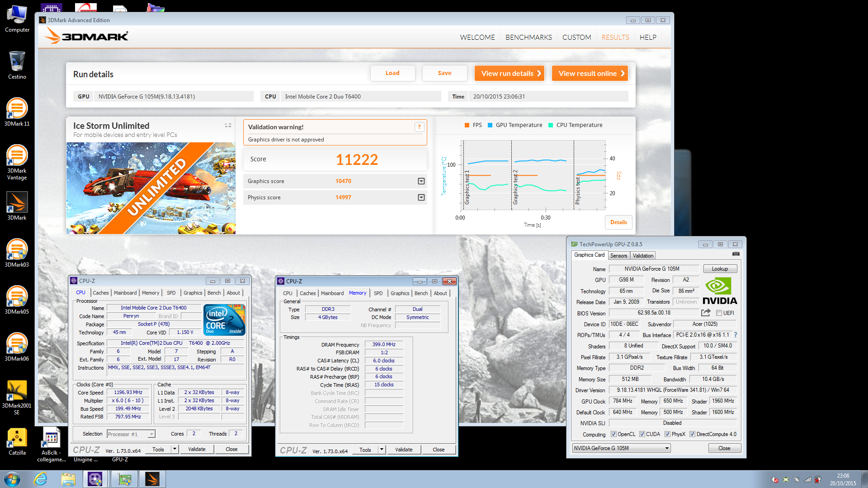The width and height of the screenshot is (868, 488).
Task: Open the CUSTOM section in 3DMark
Action: (x=576, y=38)
